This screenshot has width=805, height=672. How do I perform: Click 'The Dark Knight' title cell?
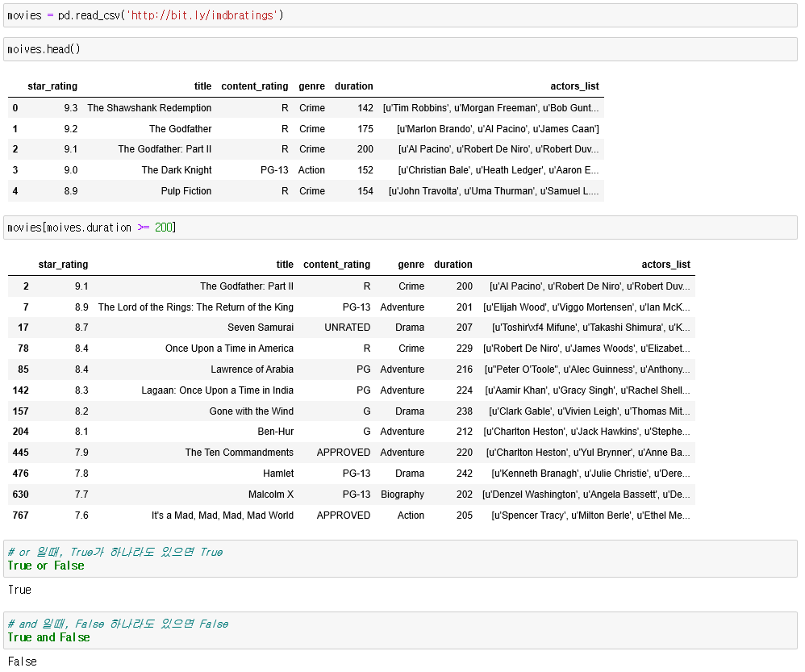(x=177, y=170)
